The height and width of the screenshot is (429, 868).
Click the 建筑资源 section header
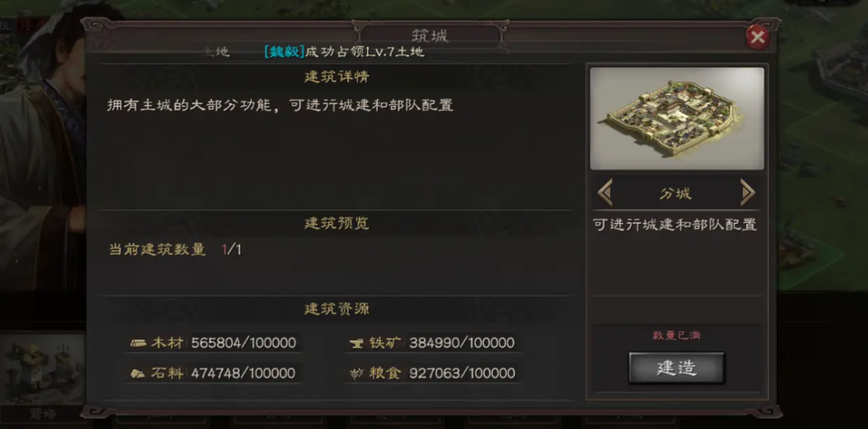tap(337, 309)
